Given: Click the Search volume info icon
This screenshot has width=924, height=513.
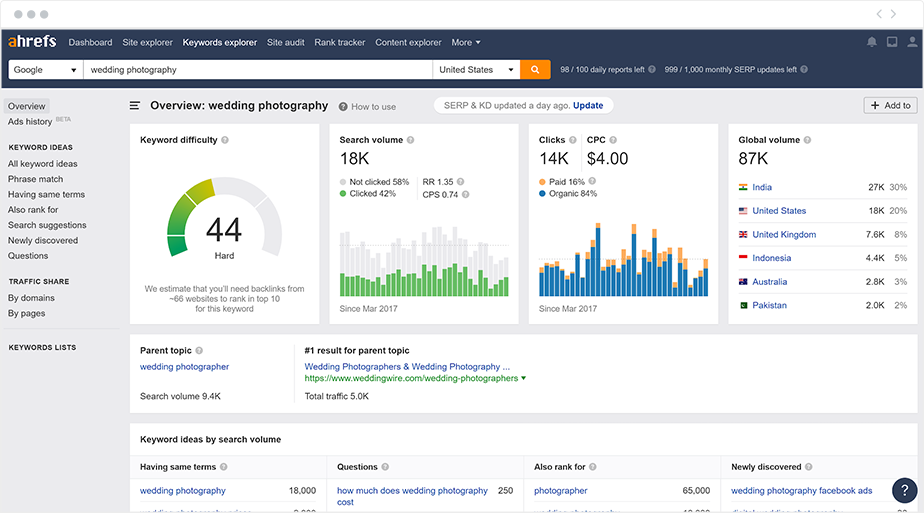Looking at the screenshot, I should pyautogui.click(x=411, y=140).
